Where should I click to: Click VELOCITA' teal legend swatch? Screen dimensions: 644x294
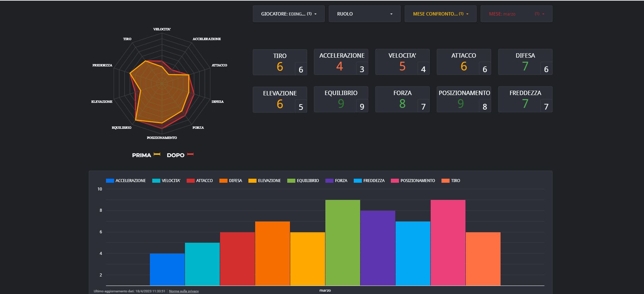pos(156,181)
